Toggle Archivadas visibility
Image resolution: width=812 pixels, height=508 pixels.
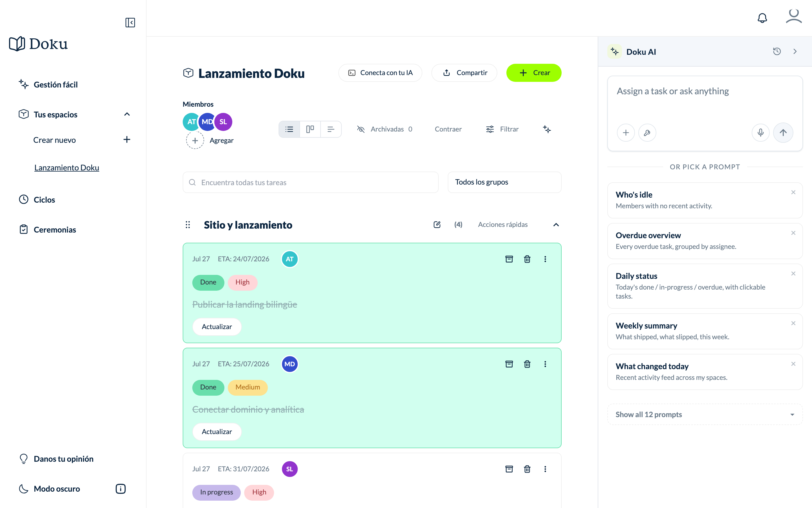coord(385,129)
